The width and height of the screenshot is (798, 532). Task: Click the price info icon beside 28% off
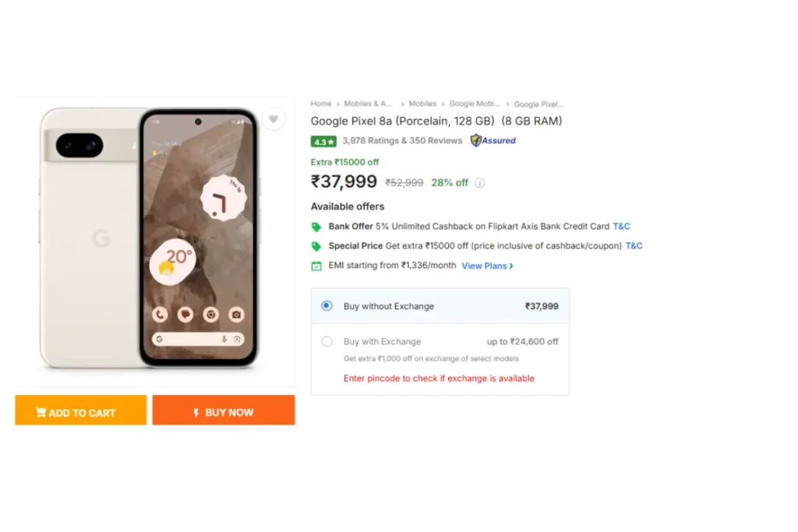tap(479, 183)
